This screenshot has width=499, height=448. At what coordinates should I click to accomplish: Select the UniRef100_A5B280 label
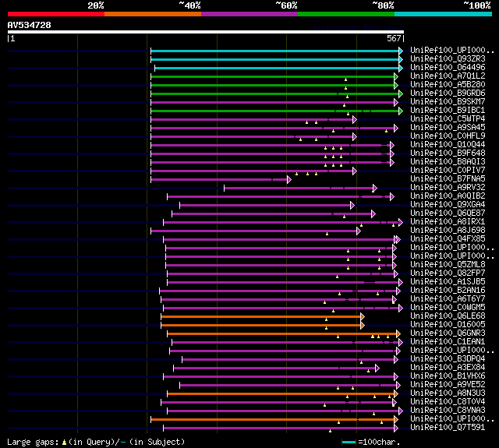click(x=448, y=85)
